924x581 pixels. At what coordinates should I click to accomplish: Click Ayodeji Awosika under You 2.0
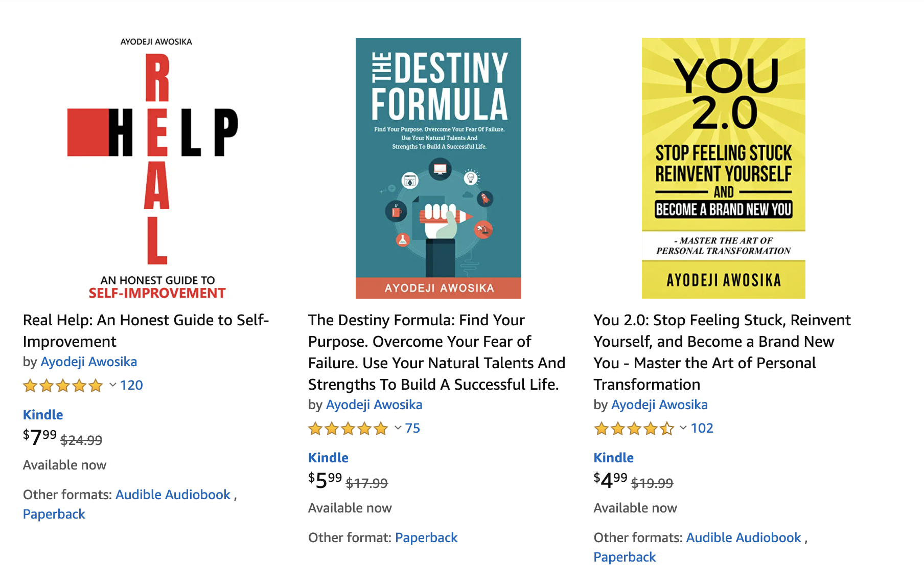coord(660,405)
